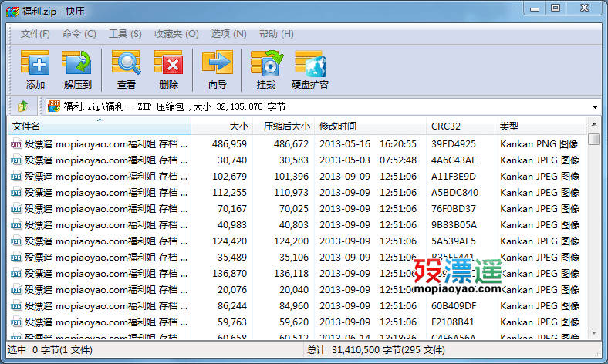The width and height of the screenshot is (608, 364).
Task: Click CRC32 value F2108B41
Action: [x=452, y=322]
